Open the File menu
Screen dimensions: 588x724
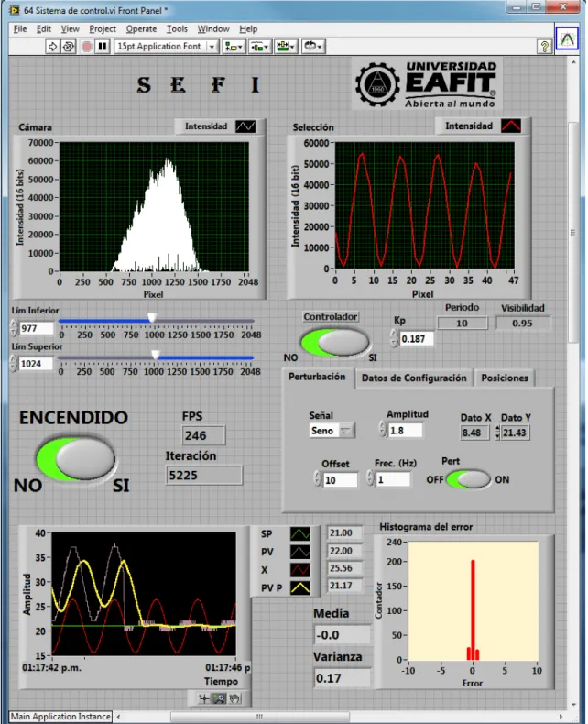20,29
